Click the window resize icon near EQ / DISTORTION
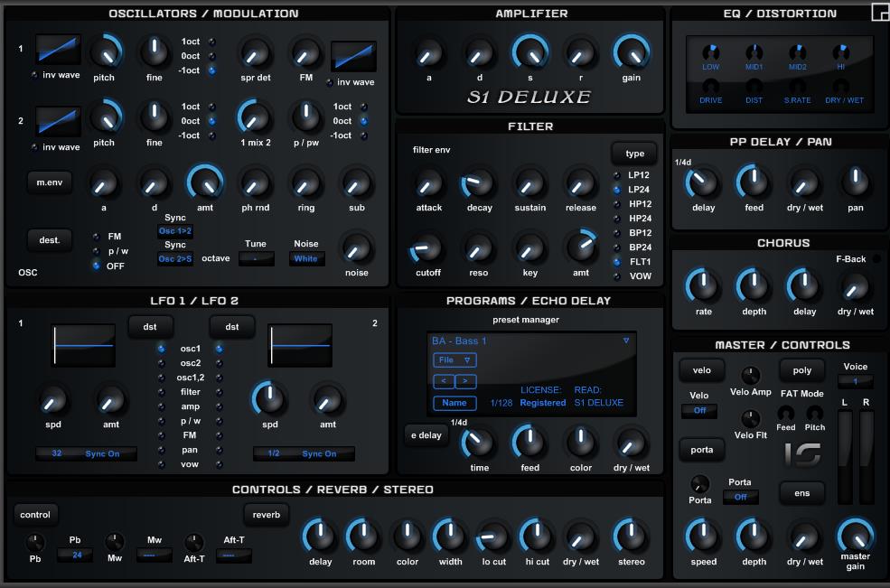This screenshot has height=588, width=890. tap(880, 12)
